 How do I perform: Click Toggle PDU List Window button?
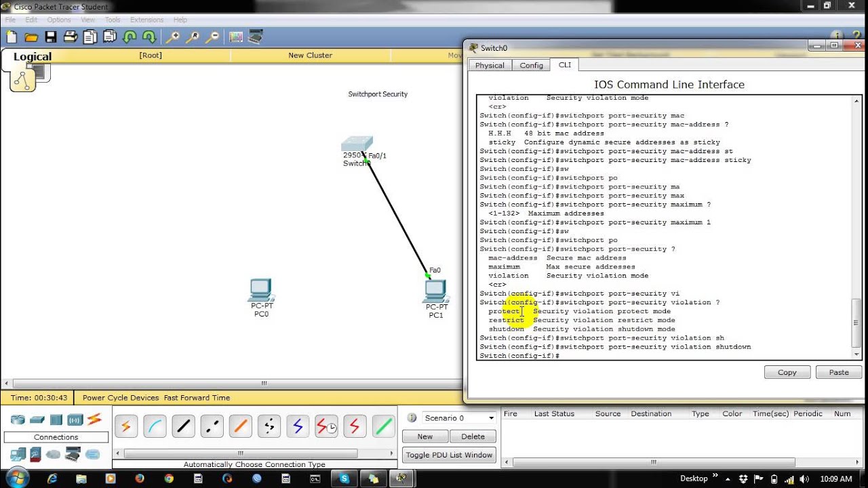pyautogui.click(x=449, y=455)
